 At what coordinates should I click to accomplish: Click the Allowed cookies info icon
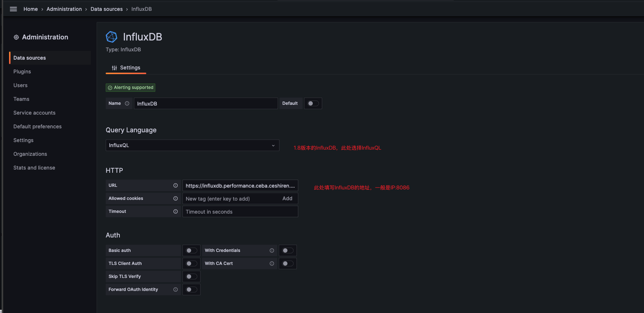point(176,198)
